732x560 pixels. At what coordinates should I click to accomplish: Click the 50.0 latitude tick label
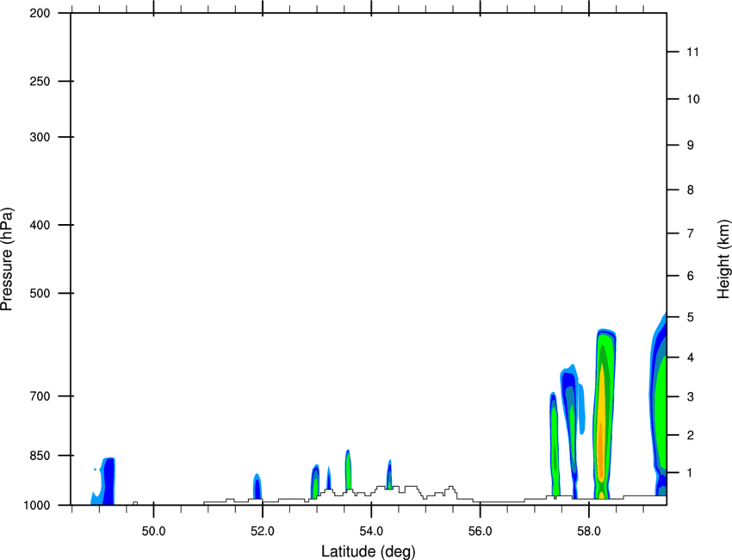(x=153, y=532)
